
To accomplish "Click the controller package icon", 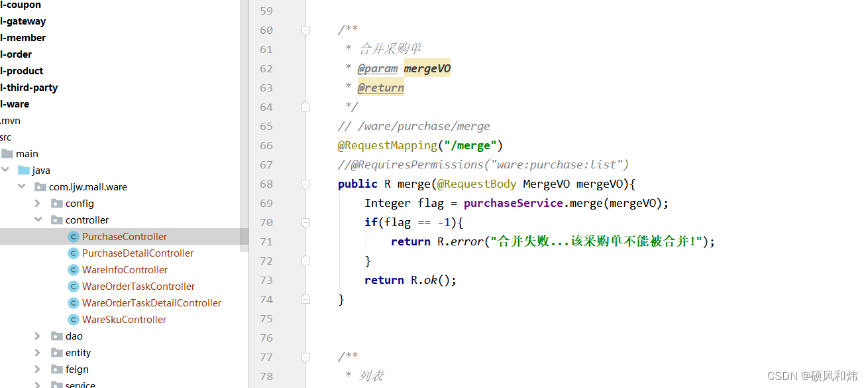I will 57,220.
